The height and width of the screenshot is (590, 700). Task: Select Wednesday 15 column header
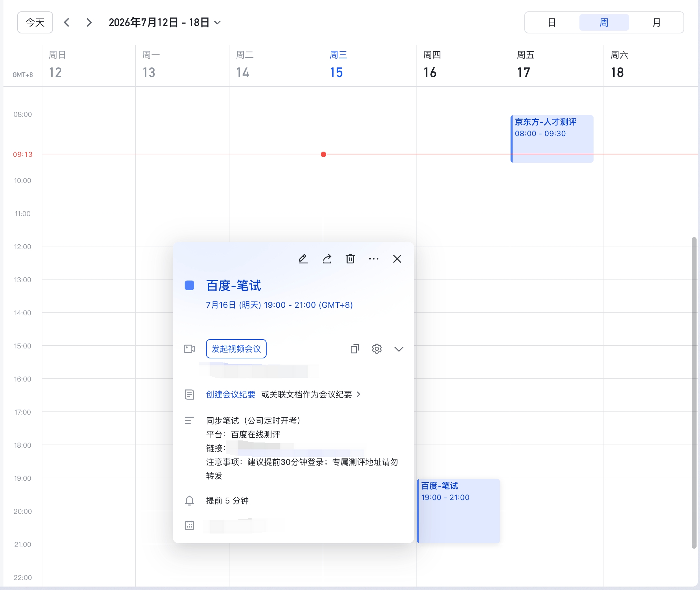tap(370, 65)
